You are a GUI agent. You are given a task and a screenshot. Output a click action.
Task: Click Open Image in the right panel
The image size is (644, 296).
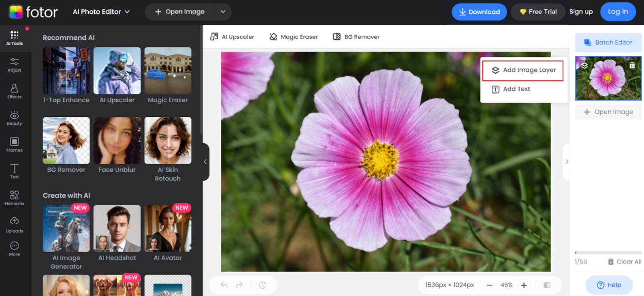(608, 112)
